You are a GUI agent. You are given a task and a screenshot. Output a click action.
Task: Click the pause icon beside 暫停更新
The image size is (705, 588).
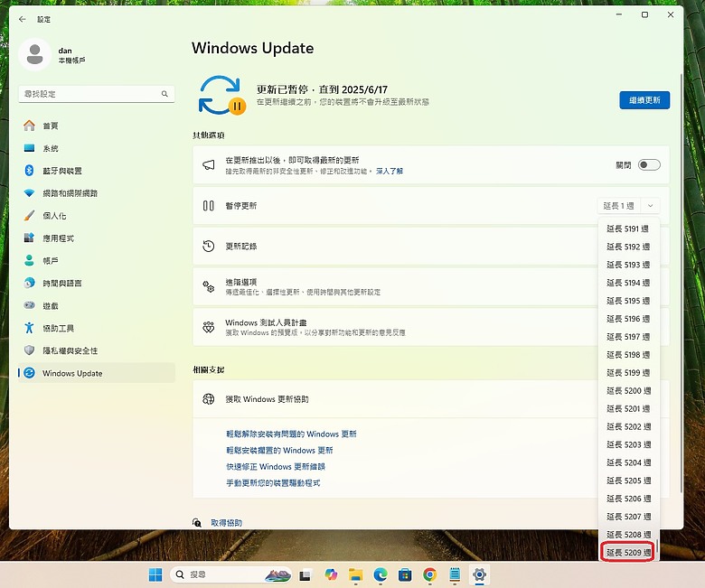(208, 206)
